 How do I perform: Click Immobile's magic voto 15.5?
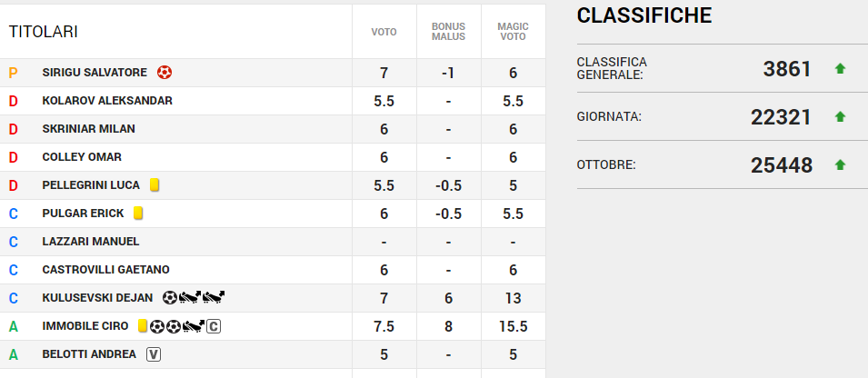513,325
